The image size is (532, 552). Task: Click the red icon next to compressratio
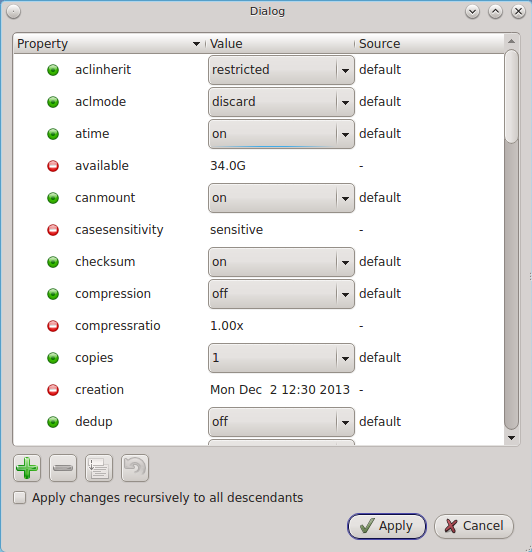[x=53, y=326]
